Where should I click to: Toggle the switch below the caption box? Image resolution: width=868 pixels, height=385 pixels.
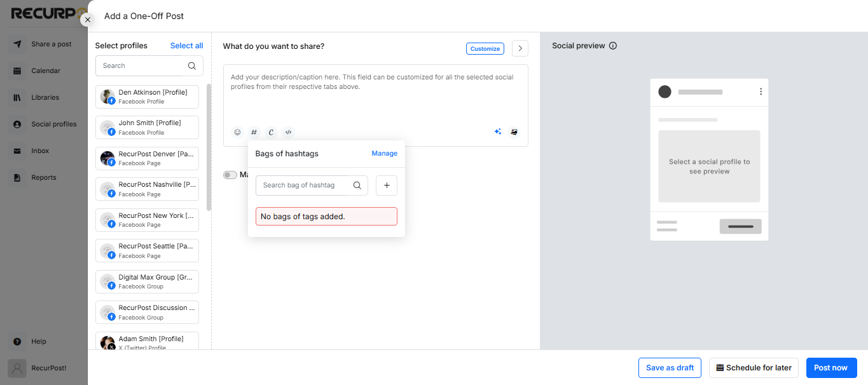coord(230,175)
